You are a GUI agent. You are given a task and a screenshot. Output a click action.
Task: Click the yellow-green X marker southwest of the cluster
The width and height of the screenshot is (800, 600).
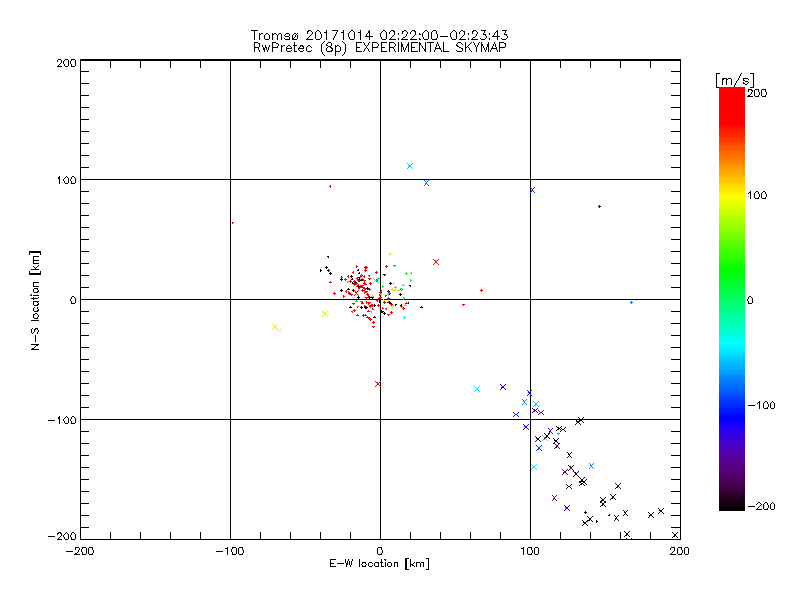pos(325,314)
